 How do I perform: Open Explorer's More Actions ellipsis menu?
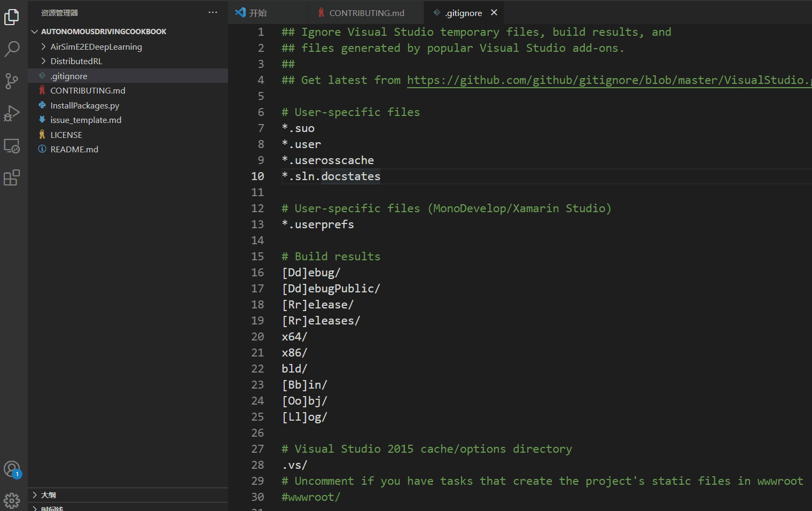[213, 12]
